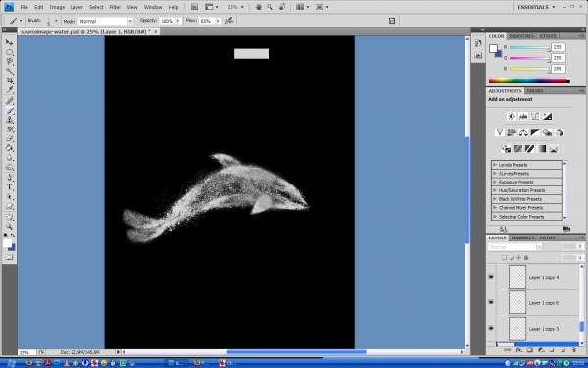Image resolution: width=588 pixels, height=368 pixels.
Task: Select the Zoom tool in the toolbox
Action: (x=9, y=227)
